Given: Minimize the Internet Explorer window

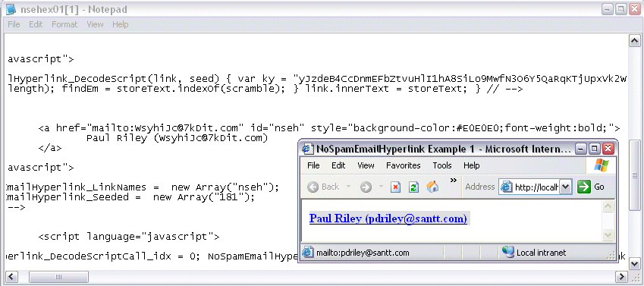Looking at the screenshot, I should [581, 149].
